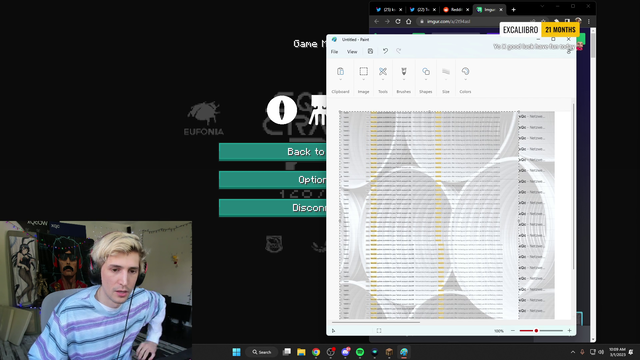Screen dimensions: 640x360
Task: Show hidden system tray icons
Action: point(573,352)
